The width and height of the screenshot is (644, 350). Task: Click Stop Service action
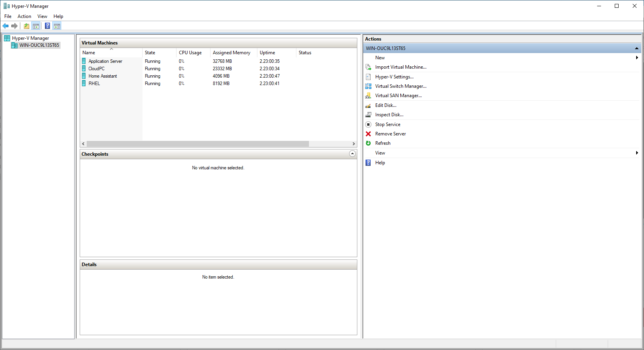(388, 124)
